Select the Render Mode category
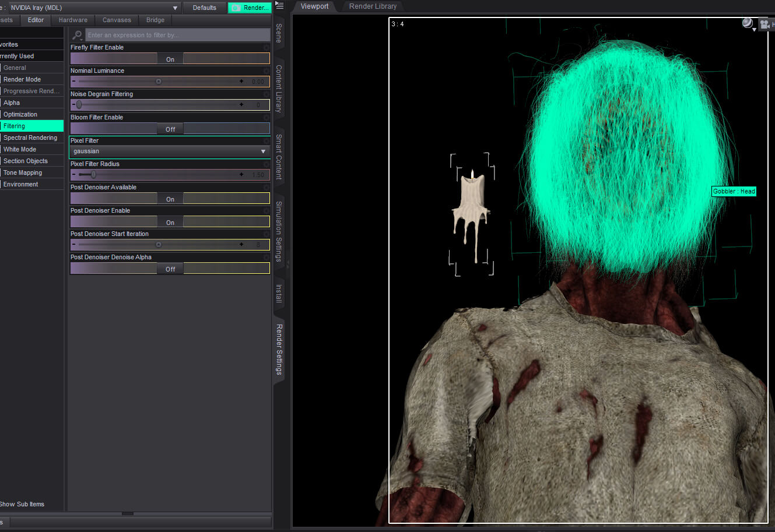This screenshot has width=775, height=532. pyautogui.click(x=31, y=79)
